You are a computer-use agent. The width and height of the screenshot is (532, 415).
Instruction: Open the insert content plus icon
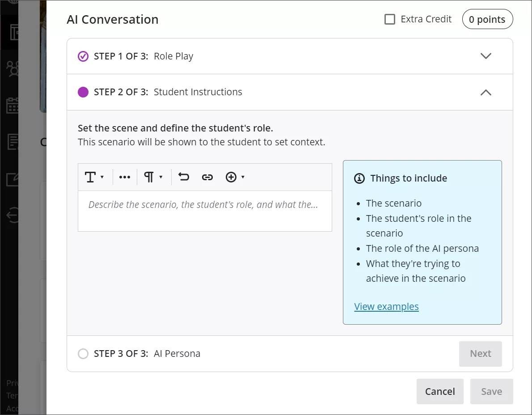click(x=231, y=177)
